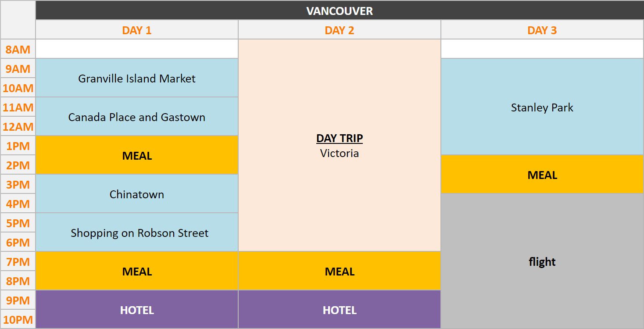Select the DAY 1 column header
The image size is (644, 329).
point(137,30)
